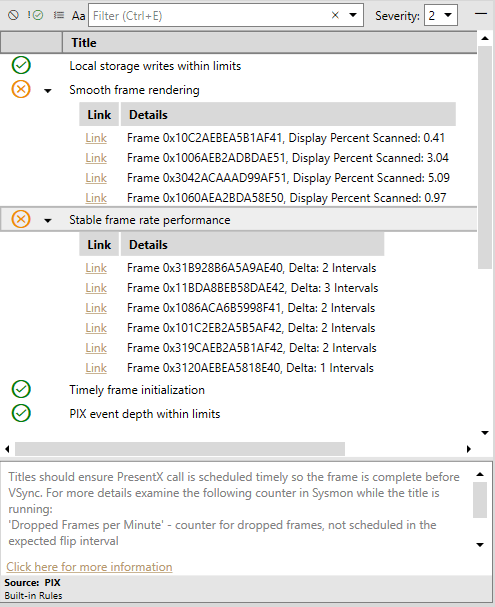This screenshot has height=607, width=495.
Task: Open the filter history dropdown arrow
Action: pyautogui.click(x=353, y=15)
